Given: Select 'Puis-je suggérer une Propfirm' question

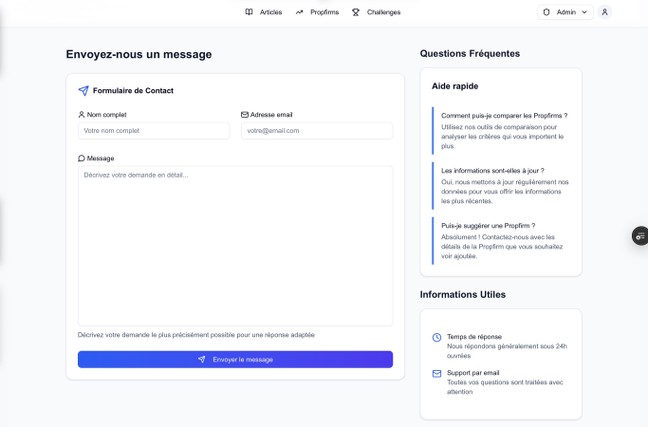Looking at the screenshot, I should point(488,226).
